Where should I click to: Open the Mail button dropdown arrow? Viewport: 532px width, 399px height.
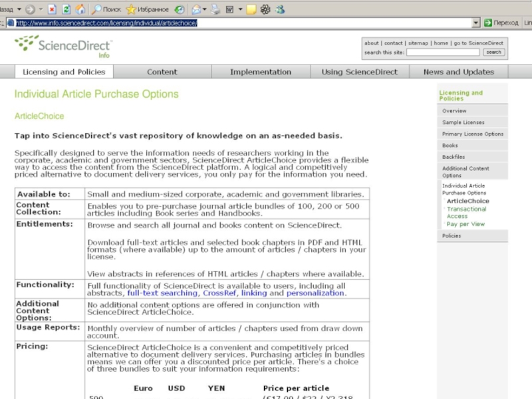pyautogui.click(x=205, y=9)
